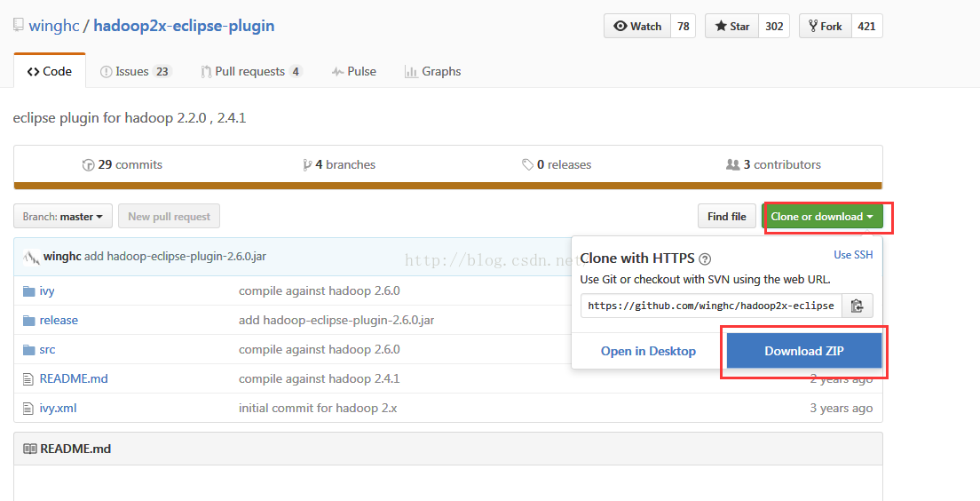Open commit message compile against hadoop 2.4.1

[320, 379]
